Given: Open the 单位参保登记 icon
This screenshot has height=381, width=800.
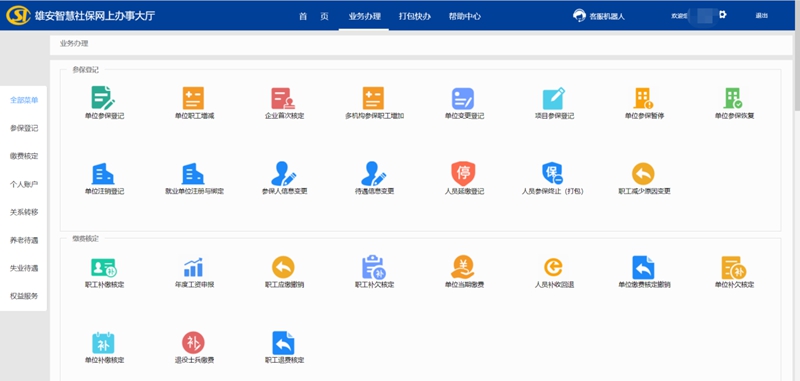Looking at the screenshot, I should (x=104, y=98).
